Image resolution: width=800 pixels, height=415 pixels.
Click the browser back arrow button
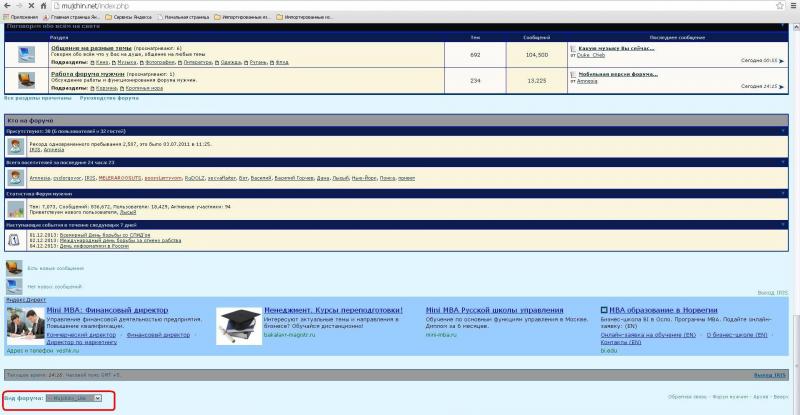7,6
